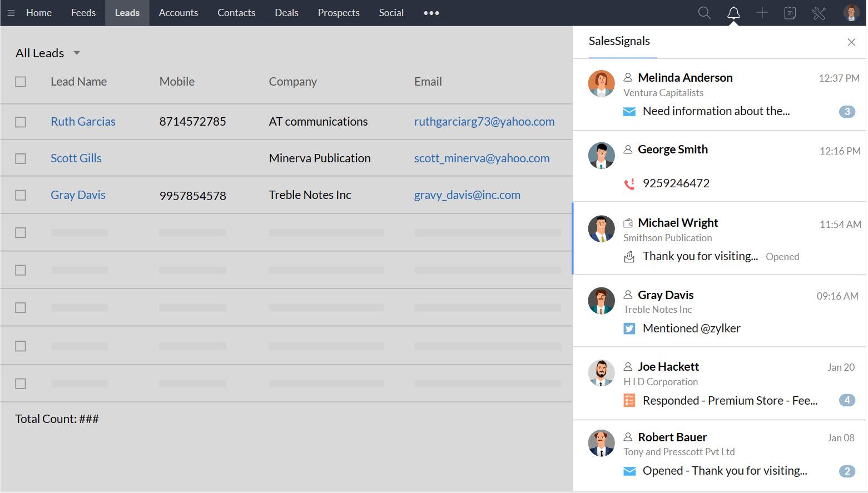Expand the All Leads view dropdown
Screen dimensions: 868x493
click(77, 53)
